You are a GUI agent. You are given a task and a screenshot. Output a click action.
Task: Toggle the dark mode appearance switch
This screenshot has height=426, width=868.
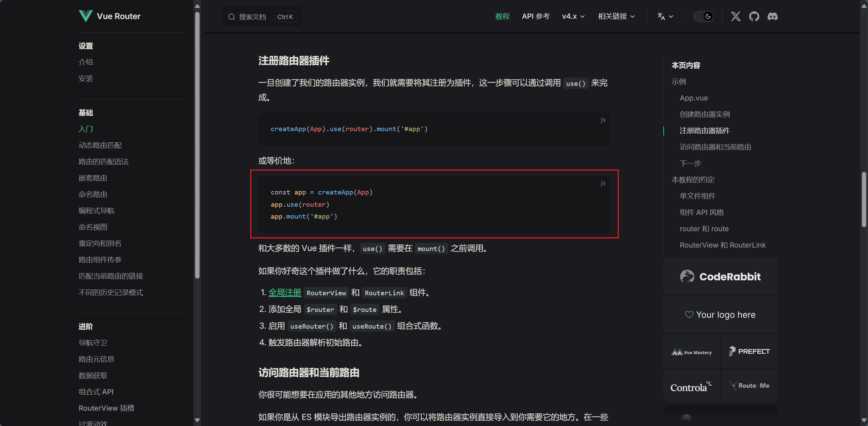704,16
